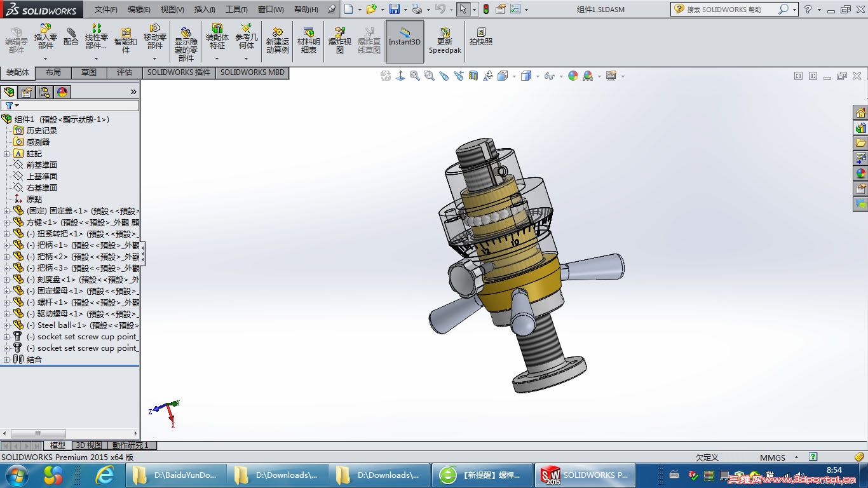Click the 更新 Speedpak button

[445, 41]
